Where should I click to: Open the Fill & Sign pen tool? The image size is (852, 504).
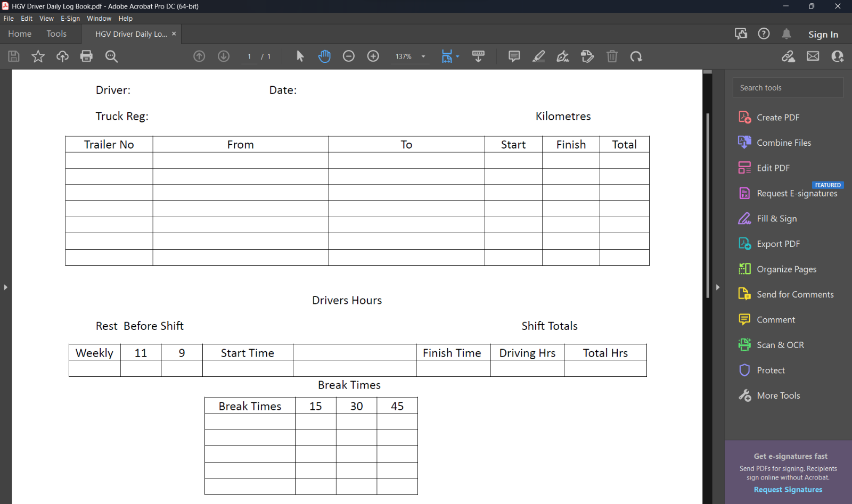(563, 56)
